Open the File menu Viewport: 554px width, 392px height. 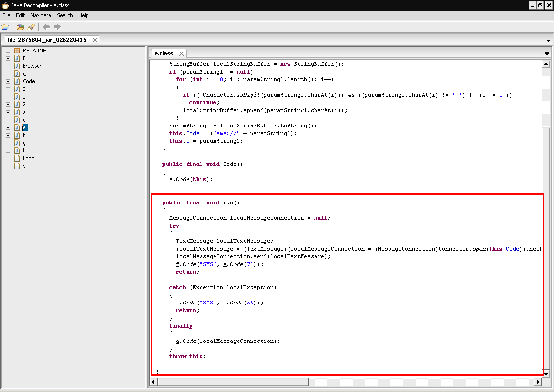tap(6, 15)
